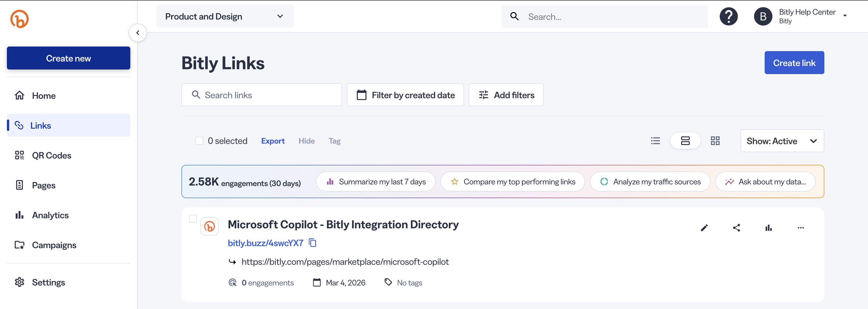The image size is (868, 309).
Task: Click the Bitly logo icon
Action: 20,19
